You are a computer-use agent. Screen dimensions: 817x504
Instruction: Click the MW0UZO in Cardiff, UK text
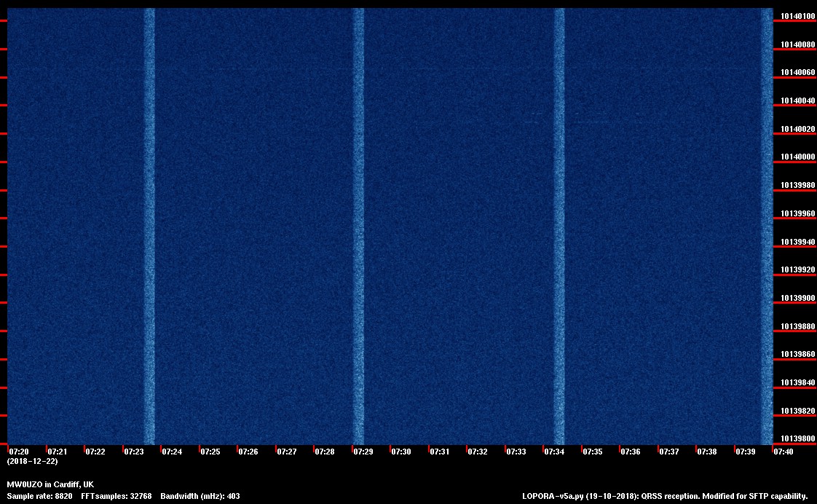(50, 484)
